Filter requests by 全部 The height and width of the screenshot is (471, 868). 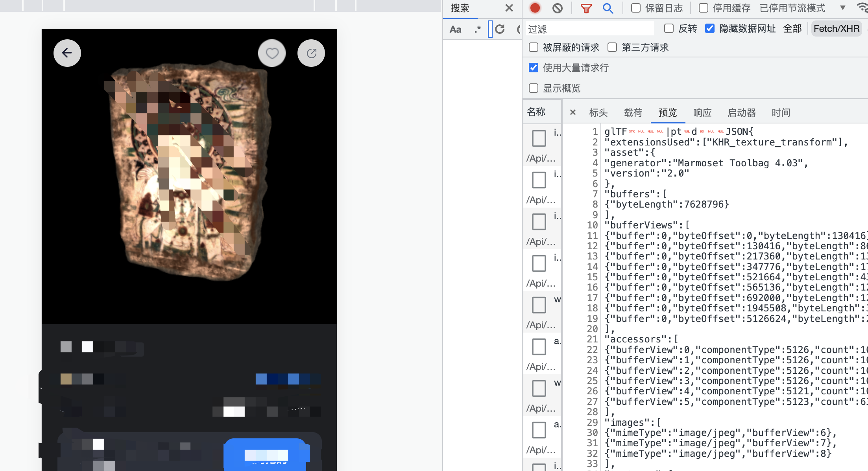[x=792, y=29]
